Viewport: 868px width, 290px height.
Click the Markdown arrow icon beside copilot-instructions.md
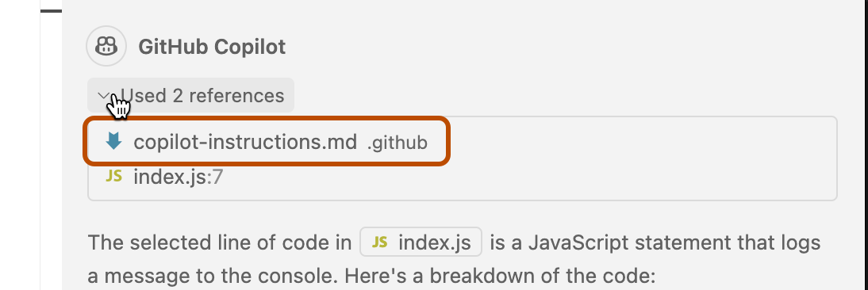point(113,141)
